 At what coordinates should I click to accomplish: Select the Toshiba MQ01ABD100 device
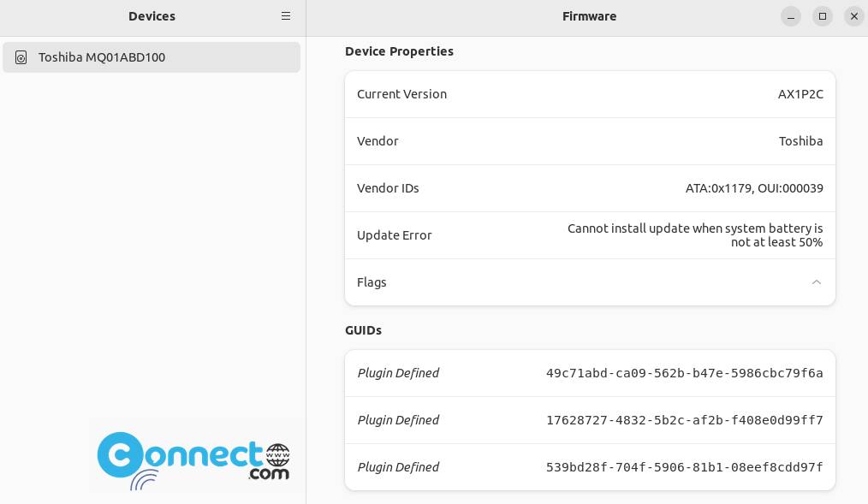152,57
